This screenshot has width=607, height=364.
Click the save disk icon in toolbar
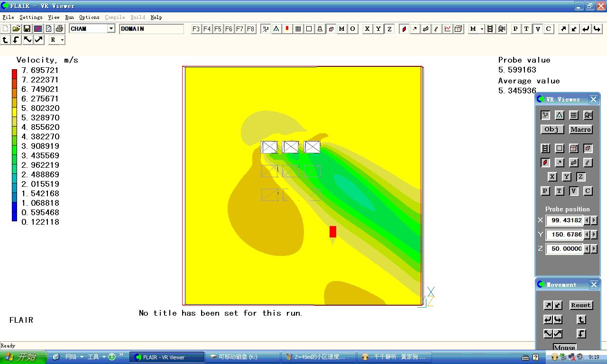point(27,29)
